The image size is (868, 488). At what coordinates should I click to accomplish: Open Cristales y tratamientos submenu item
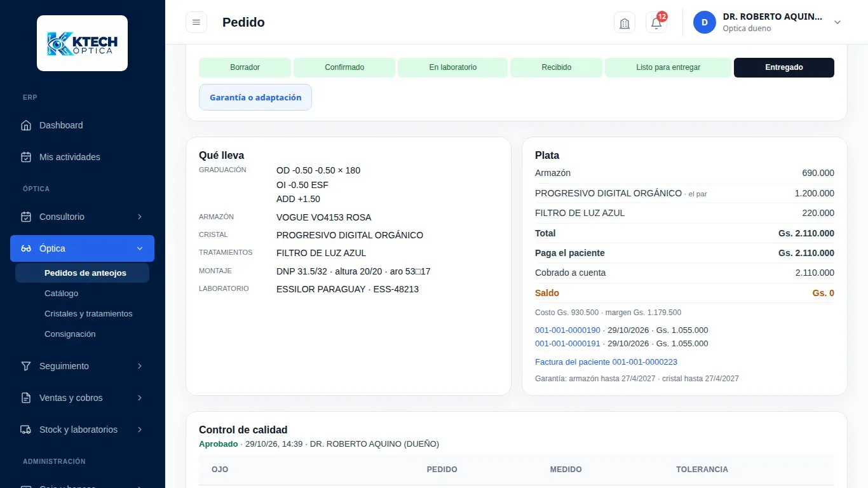tap(82, 314)
